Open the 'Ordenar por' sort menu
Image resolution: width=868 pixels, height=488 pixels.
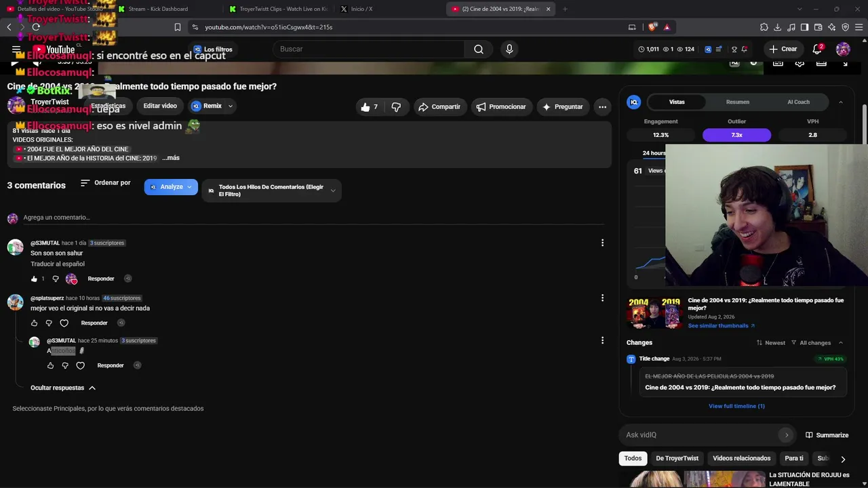[x=105, y=183]
